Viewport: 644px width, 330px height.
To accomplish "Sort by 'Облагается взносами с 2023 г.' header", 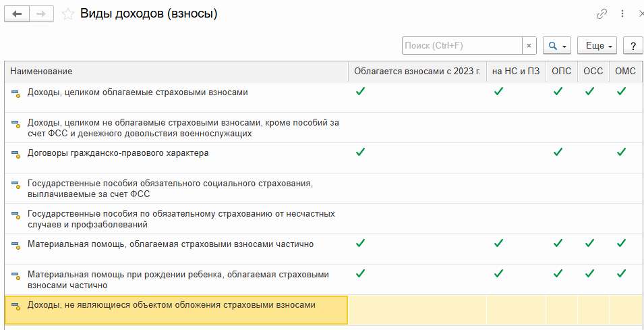I will coord(417,71).
